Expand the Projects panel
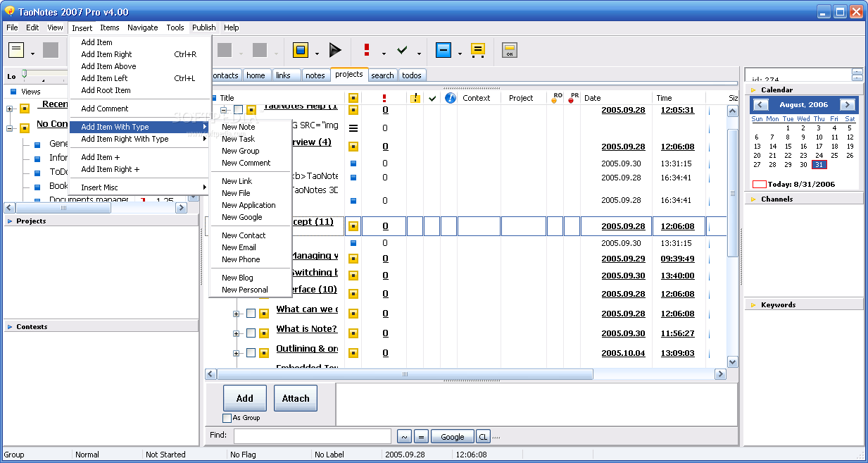 [10, 221]
